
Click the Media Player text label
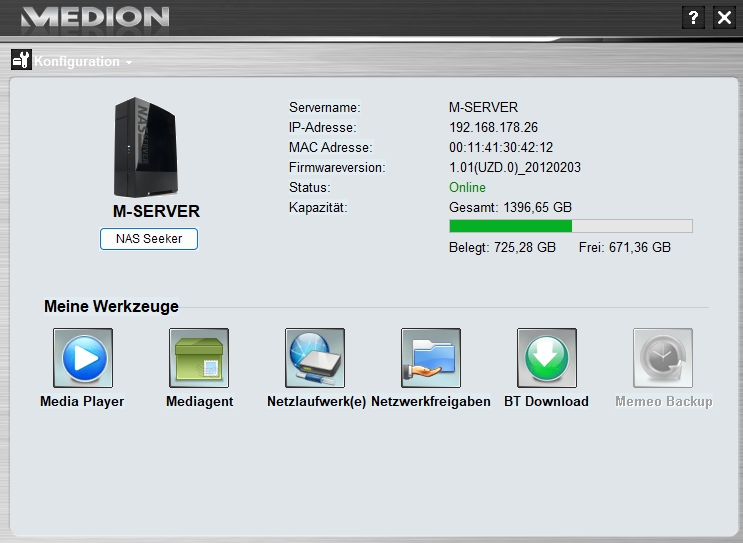click(x=82, y=402)
